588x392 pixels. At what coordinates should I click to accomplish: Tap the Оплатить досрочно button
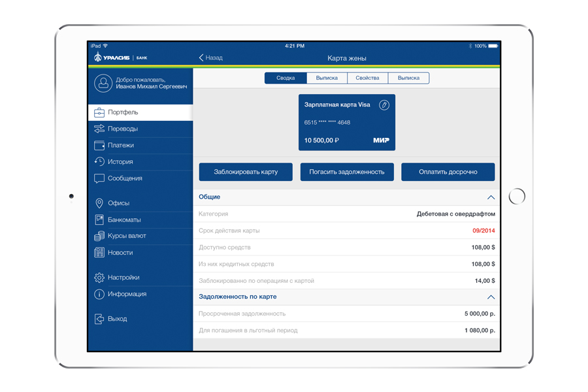[448, 172]
